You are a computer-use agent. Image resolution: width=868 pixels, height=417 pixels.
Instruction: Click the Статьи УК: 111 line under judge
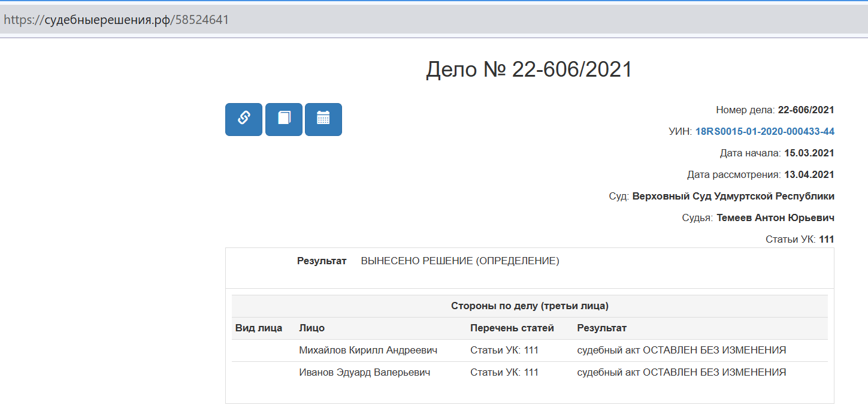tap(800, 240)
